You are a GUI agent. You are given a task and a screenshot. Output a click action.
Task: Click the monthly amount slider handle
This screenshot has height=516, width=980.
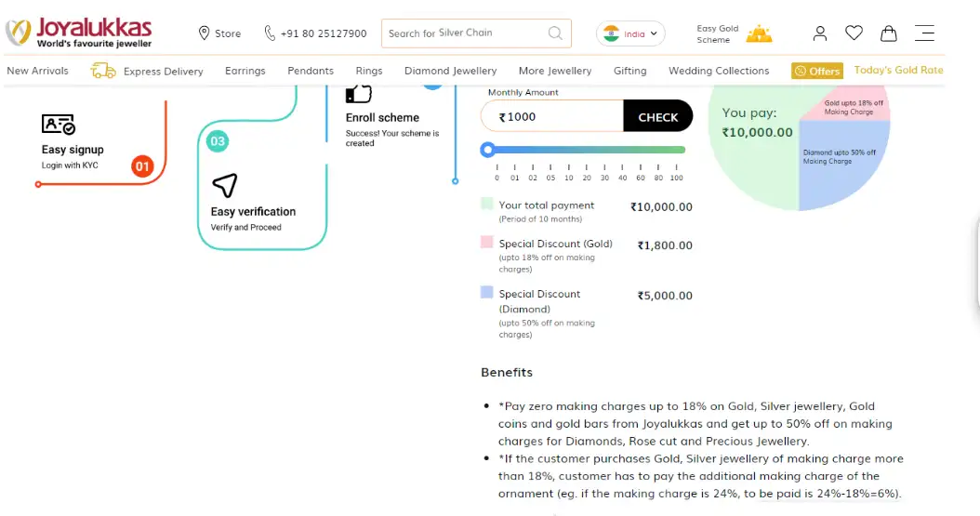coord(487,150)
